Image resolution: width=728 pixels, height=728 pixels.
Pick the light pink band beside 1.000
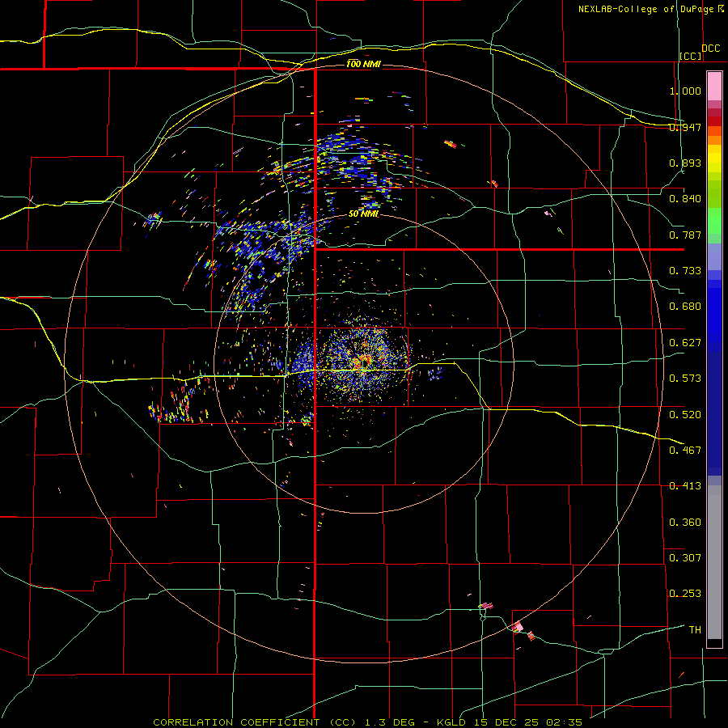[714, 87]
